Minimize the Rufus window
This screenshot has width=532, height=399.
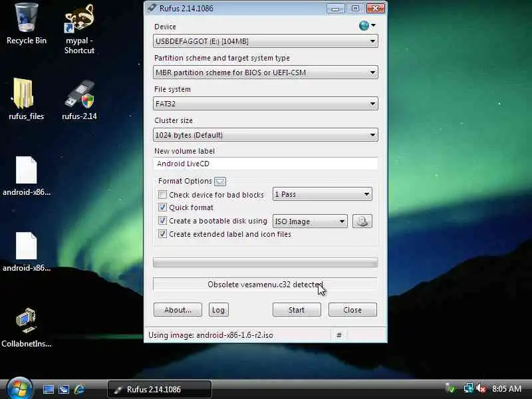click(x=336, y=8)
